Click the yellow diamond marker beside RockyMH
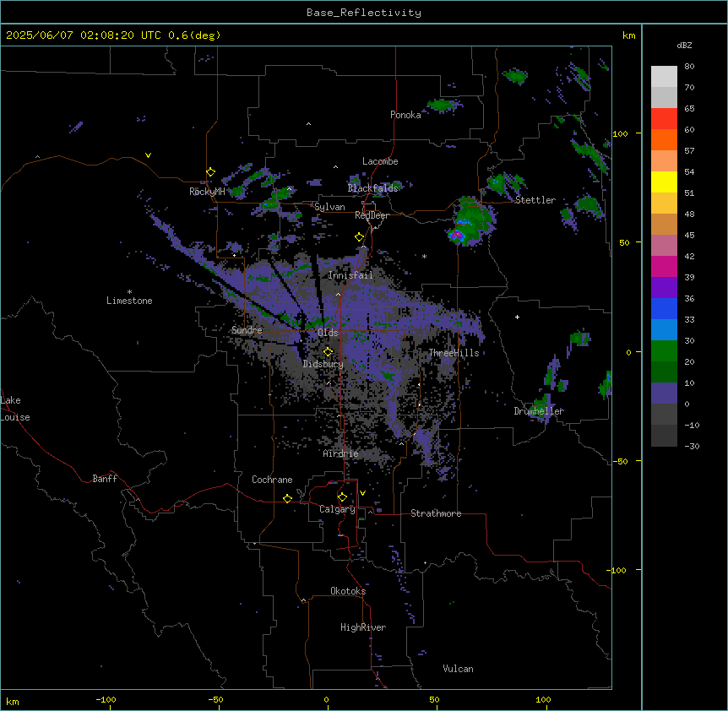 click(210, 172)
